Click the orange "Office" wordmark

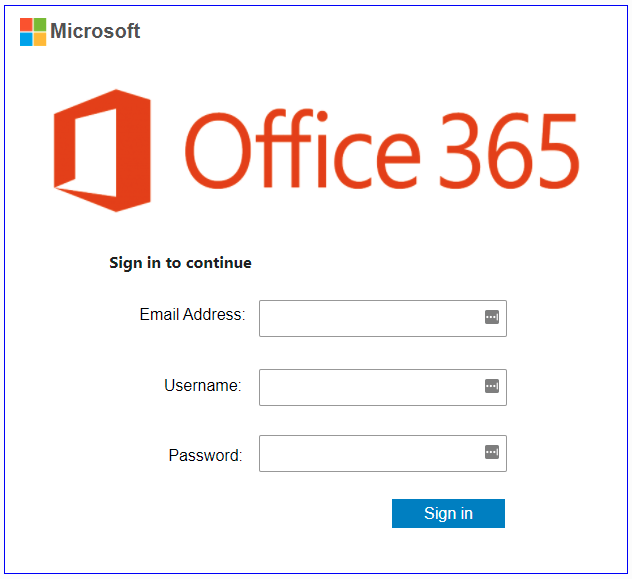click(303, 149)
